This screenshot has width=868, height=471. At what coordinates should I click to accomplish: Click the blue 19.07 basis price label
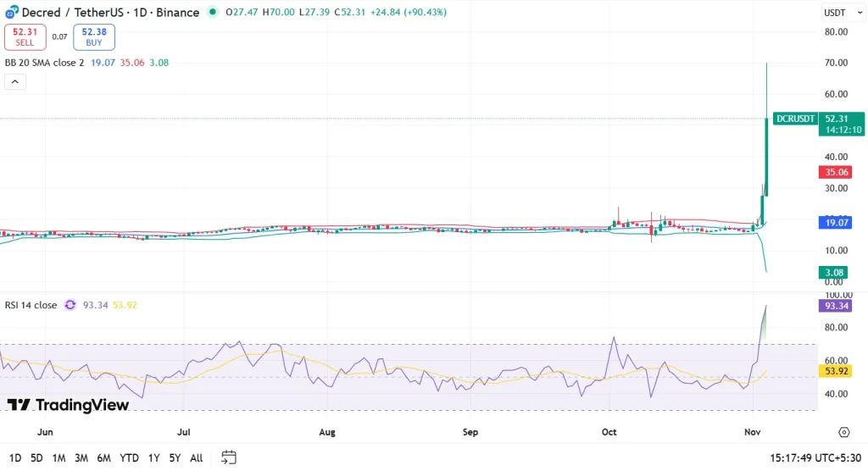click(x=835, y=223)
